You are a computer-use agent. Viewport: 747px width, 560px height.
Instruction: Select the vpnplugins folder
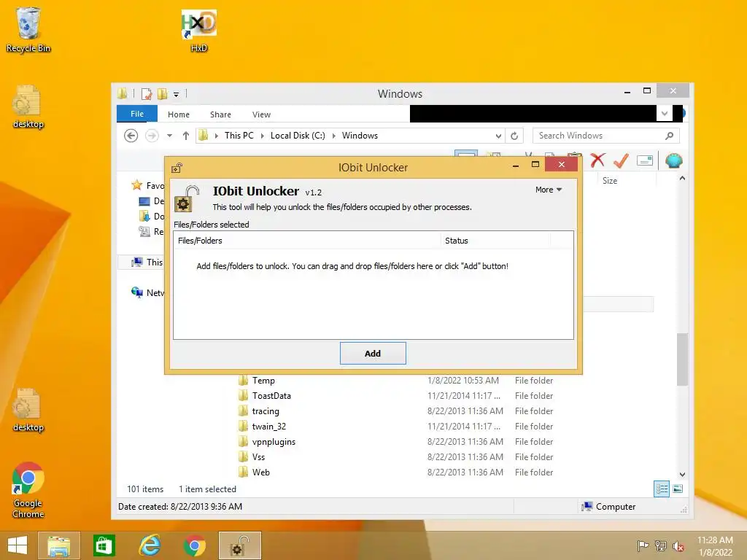(x=274, y=441)
